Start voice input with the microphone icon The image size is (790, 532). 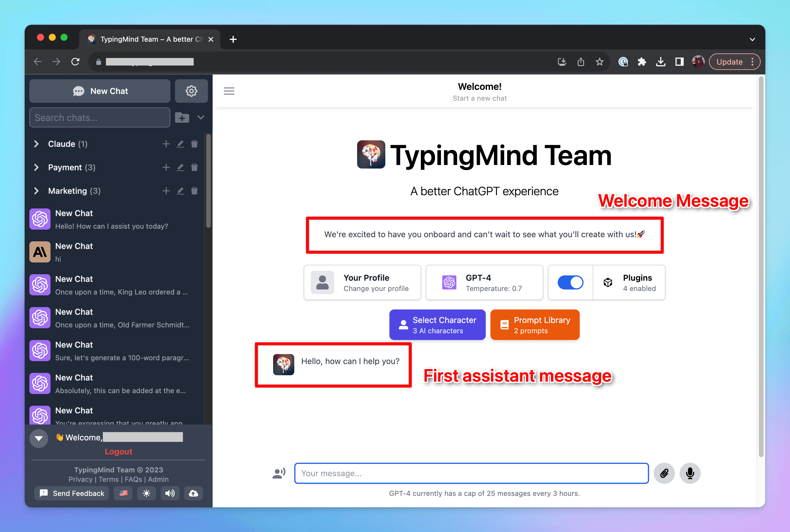(690, 473)
